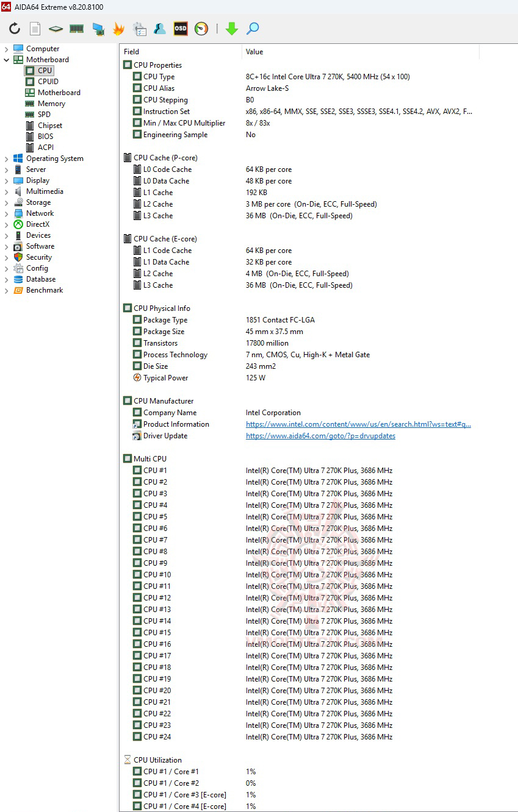Expand the Computer tree node
Viewport: 518px width, 812px height.
tap(7, 49)
